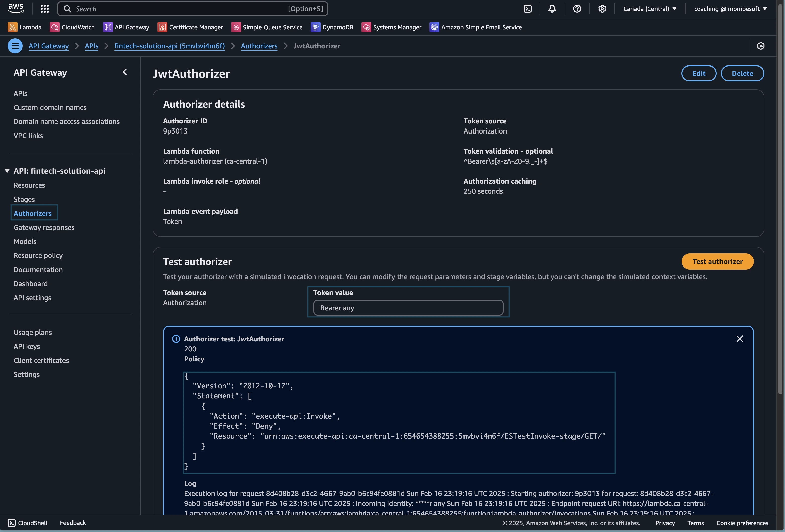Open Client certificates in sidebar
Screen dimensions: 785x532
[x=41, y=360]
